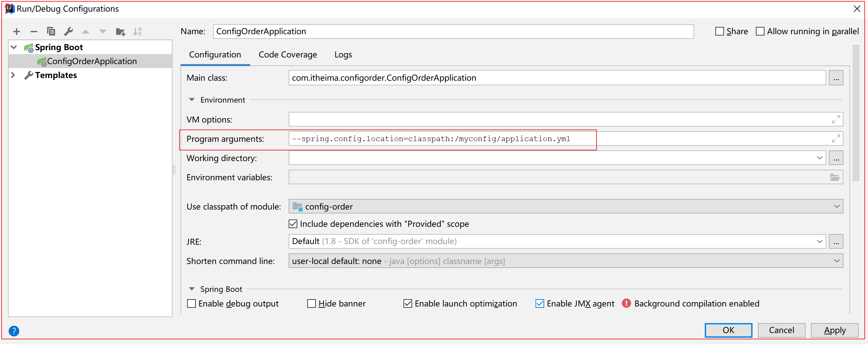Add a new run configuration
Screen dimensions: 868x344
coord(17,32)
